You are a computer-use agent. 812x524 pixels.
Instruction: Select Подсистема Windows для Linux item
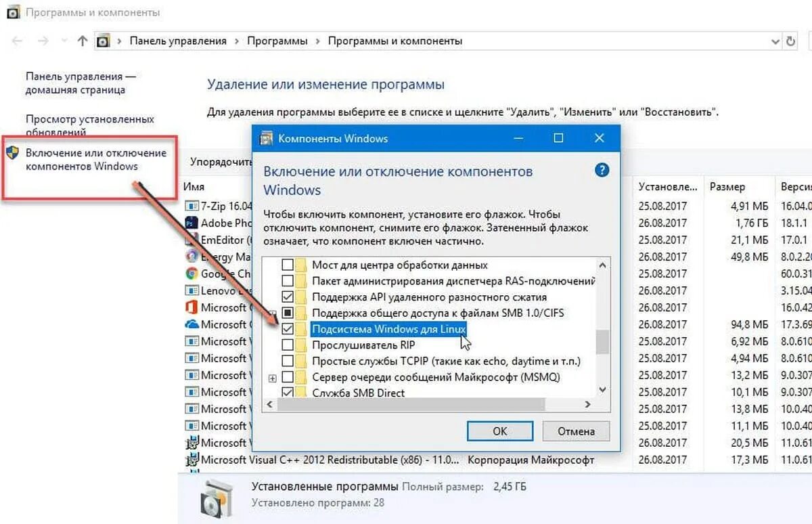tap(388, 328)
